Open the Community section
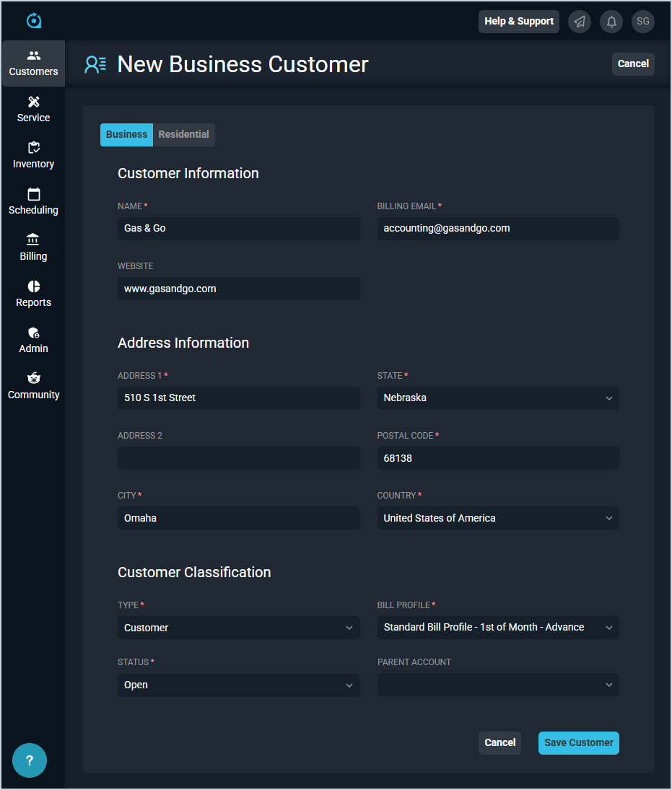 (x=33, y=387)
